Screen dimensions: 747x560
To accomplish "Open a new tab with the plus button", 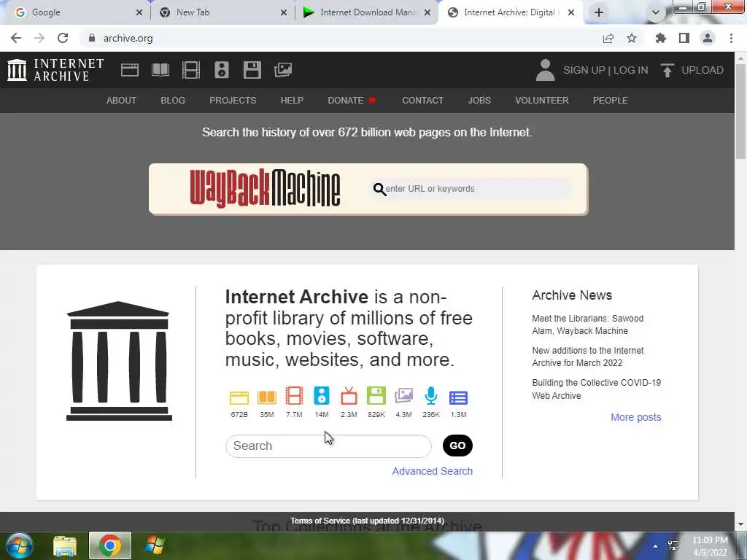I will pyautogui.click(x=599, y=12).
